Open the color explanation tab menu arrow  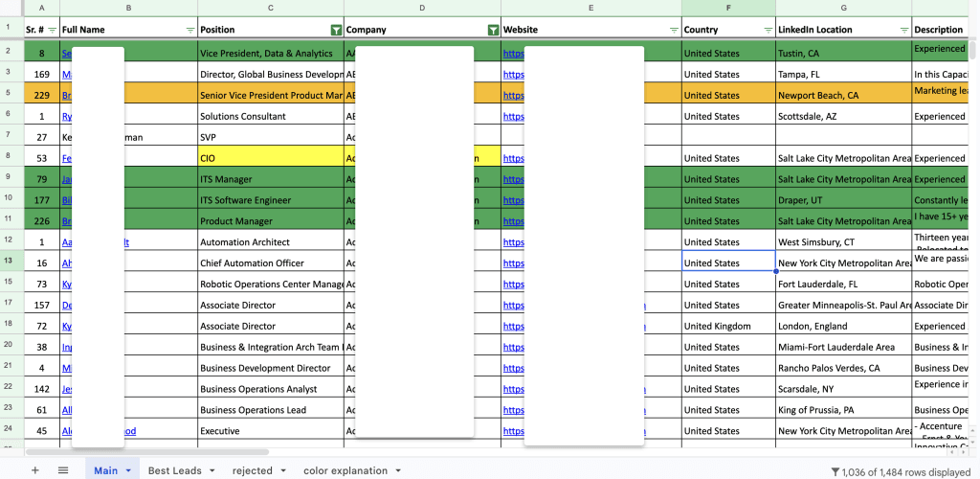(398, 471)
